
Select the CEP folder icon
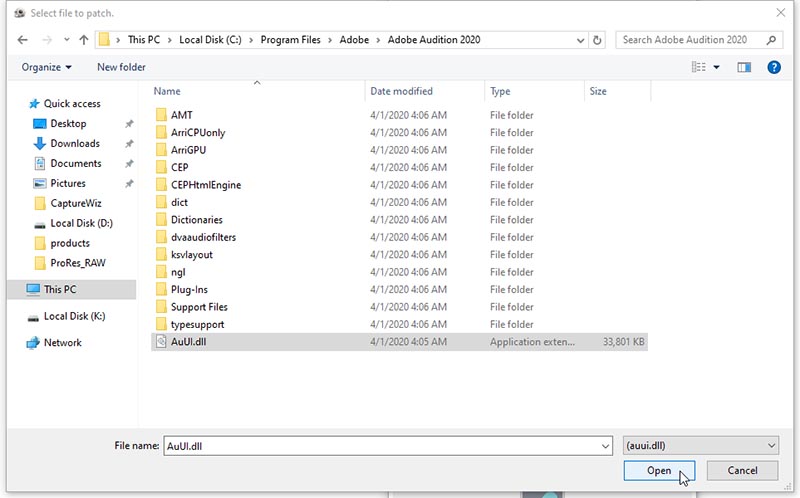pyautogui.click(x=161, y=167)
